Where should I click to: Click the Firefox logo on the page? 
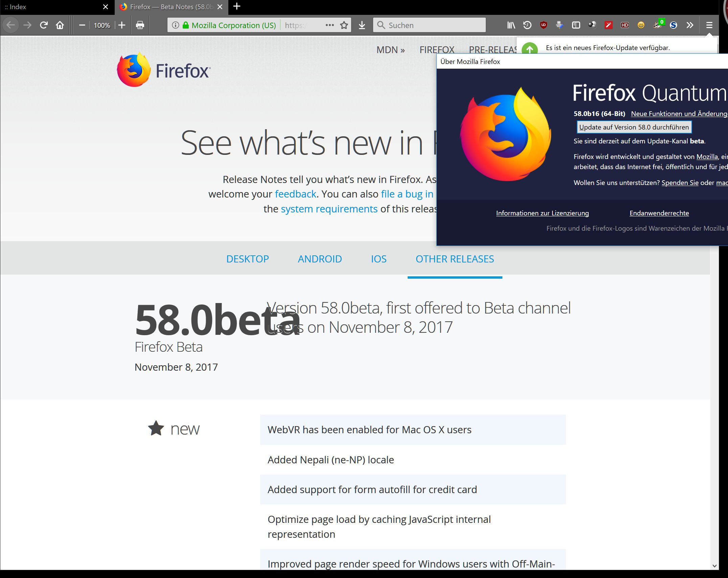point(164,70)
